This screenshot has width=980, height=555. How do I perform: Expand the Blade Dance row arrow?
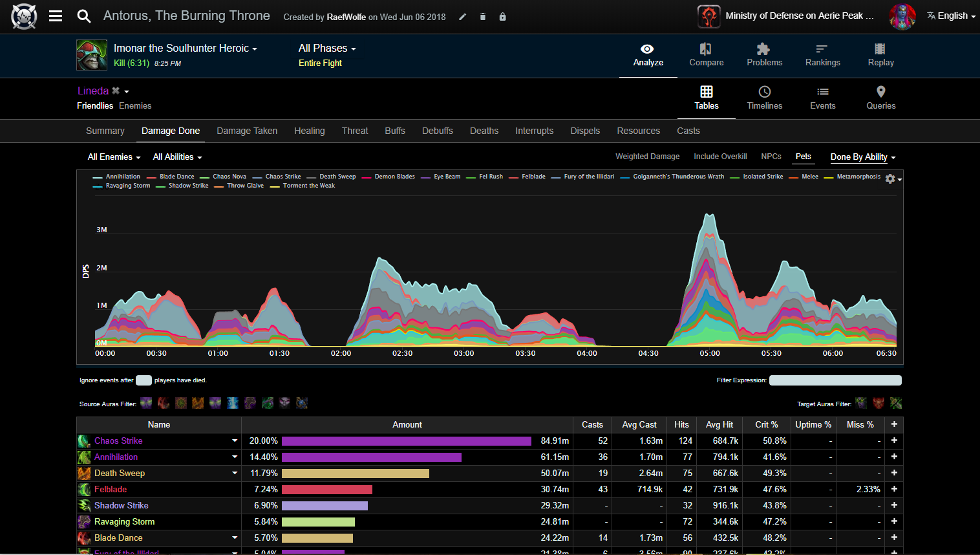coord(235,538)
